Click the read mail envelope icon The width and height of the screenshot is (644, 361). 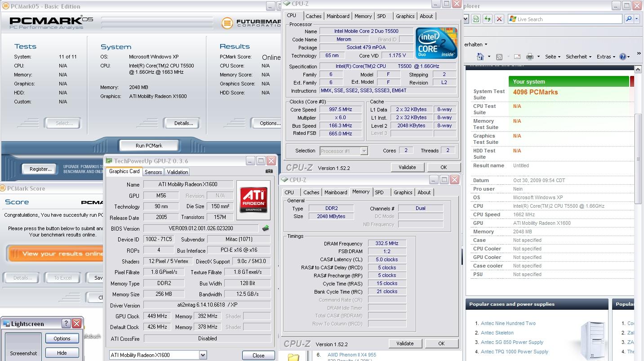(x=517, y=57)
